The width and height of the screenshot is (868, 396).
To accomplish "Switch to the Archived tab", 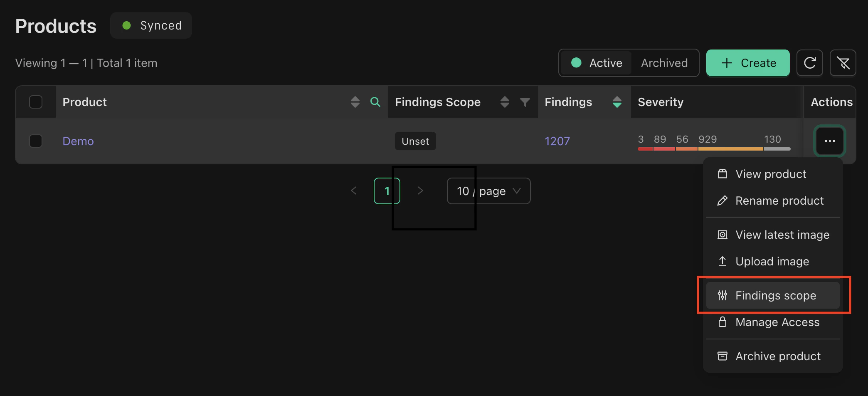I will click(664, 63).
